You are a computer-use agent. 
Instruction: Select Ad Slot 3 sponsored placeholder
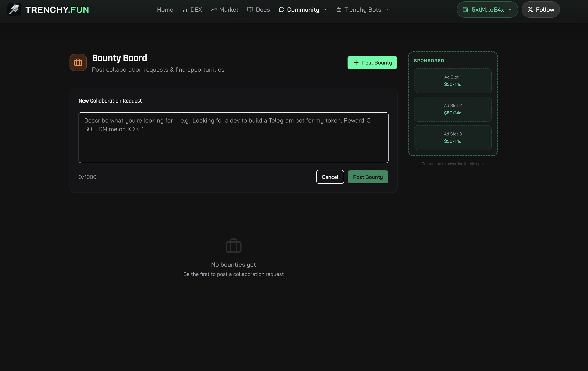pyautogui.click(x=453, y=137)
